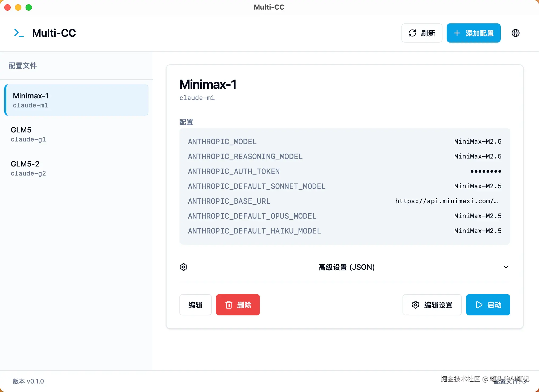Click the gear icon beside advanced settings
Screen dimensions: 539x392
tap(184, 267)
